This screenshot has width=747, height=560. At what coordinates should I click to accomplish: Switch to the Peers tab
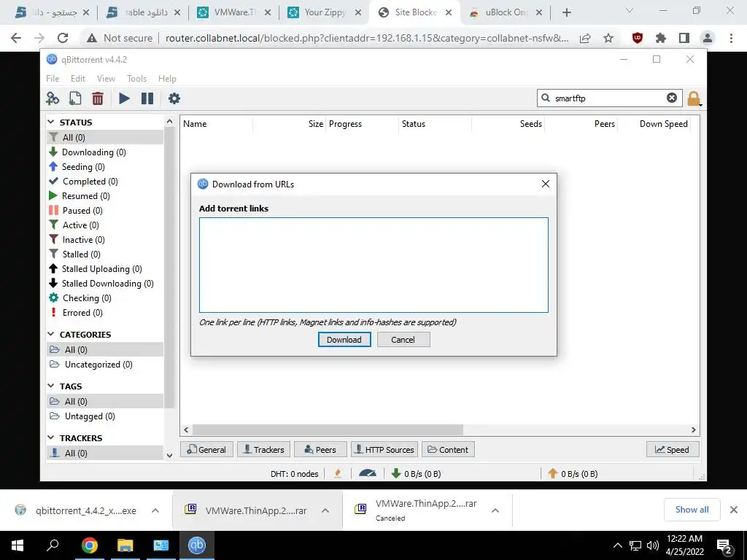320,449
